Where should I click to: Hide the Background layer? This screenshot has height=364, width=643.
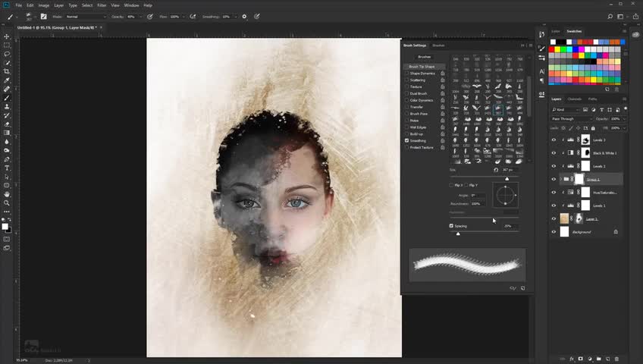coord(554,232)
